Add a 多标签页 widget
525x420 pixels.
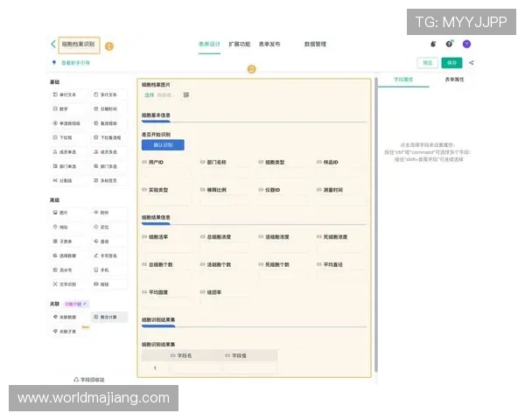coord(109,180)
